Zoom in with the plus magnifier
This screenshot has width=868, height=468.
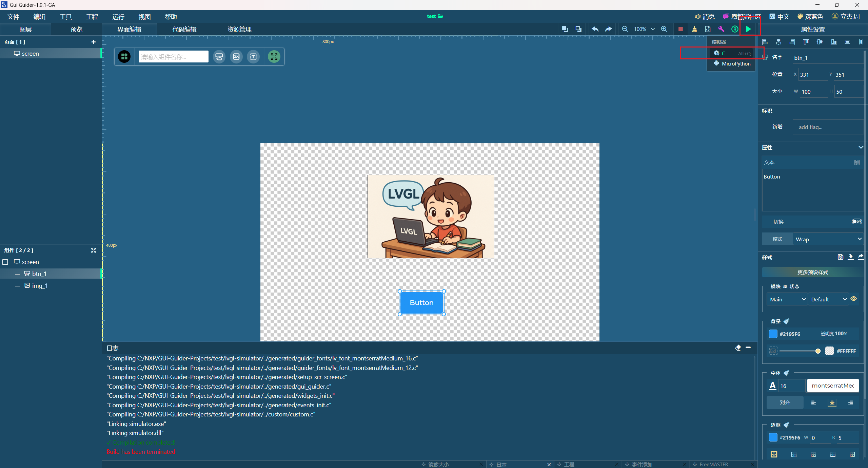(664, 29)
